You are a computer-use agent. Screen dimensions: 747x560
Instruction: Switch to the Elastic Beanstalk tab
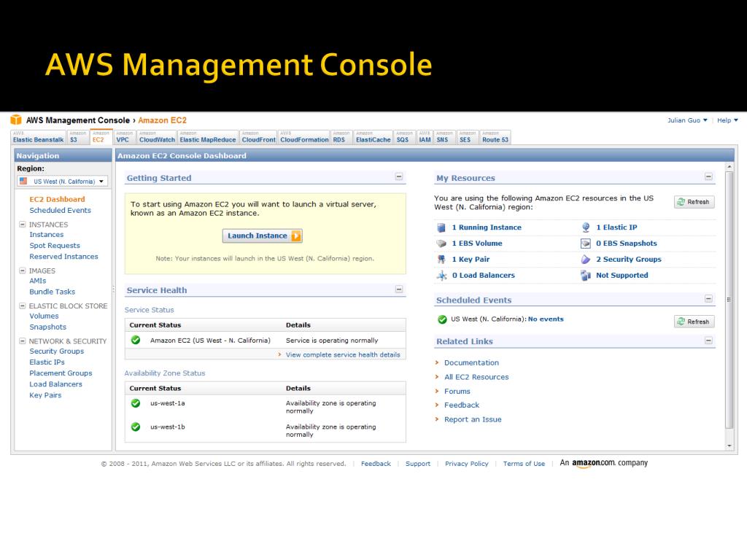click(x=38, y=138)
